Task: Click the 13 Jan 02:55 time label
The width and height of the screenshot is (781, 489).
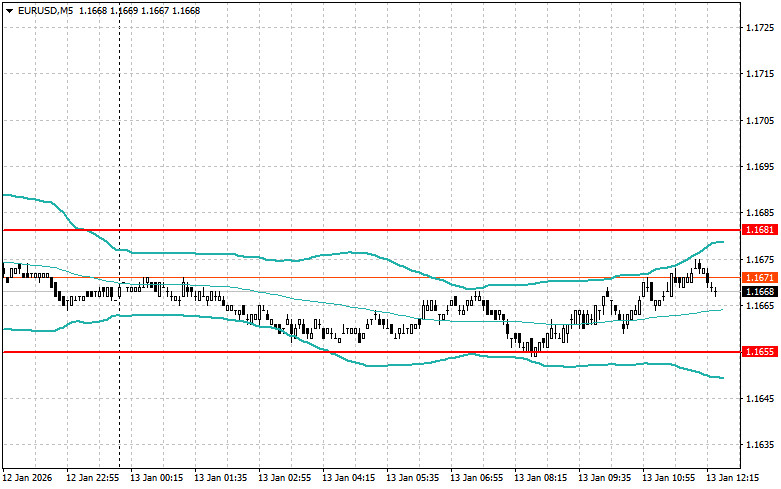Action: 284,478
